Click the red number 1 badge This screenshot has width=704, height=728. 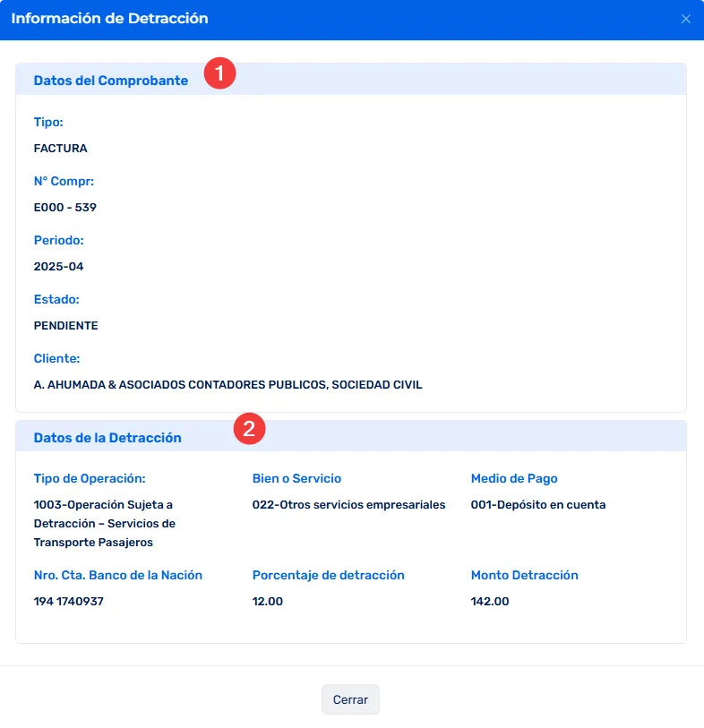click(x=219, y=73)
